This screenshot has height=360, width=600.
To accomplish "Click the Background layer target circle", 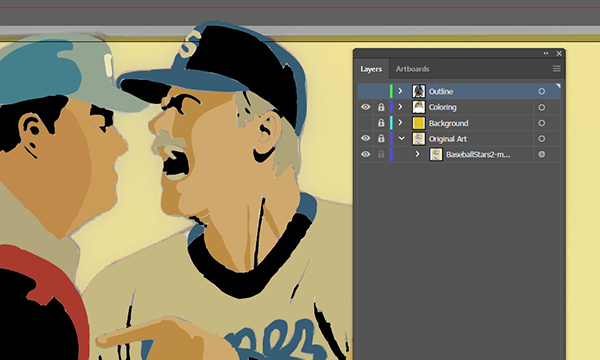I will [x=541, y=123].
